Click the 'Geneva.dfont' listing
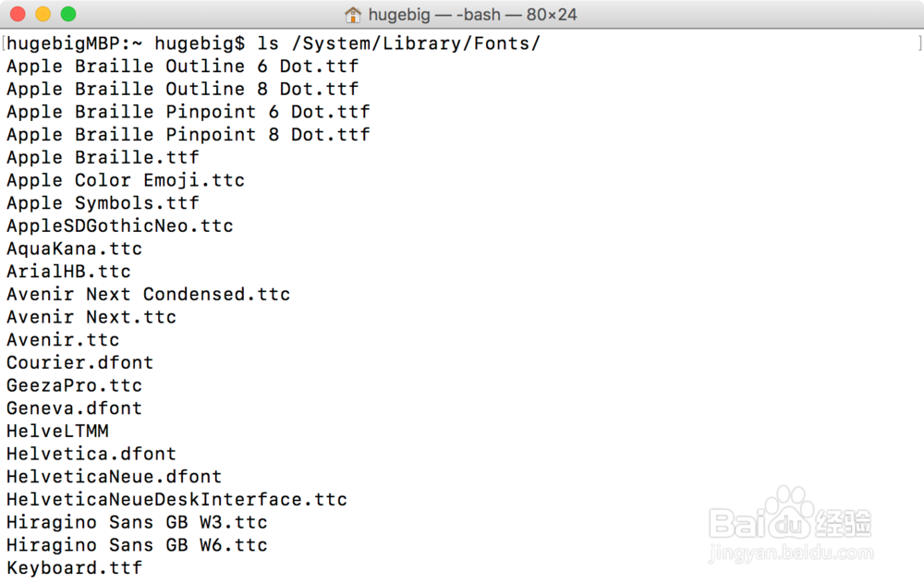This screenshot has height=584, width=924. pos(74,408)
